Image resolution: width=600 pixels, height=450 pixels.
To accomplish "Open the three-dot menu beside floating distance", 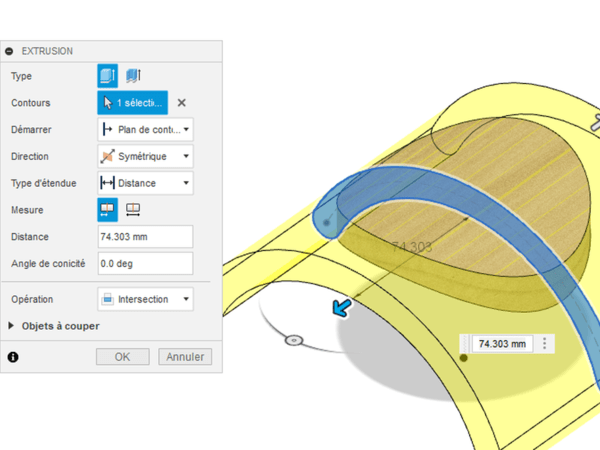I will [545, 344].
